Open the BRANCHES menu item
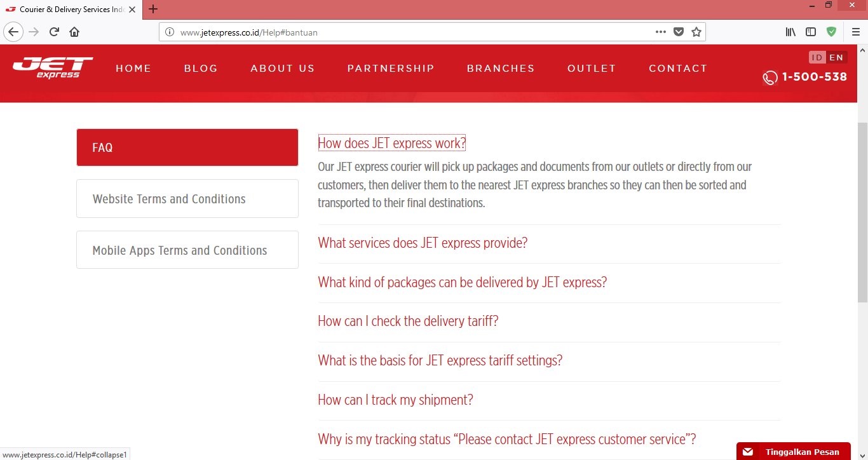 click(501, 69)
